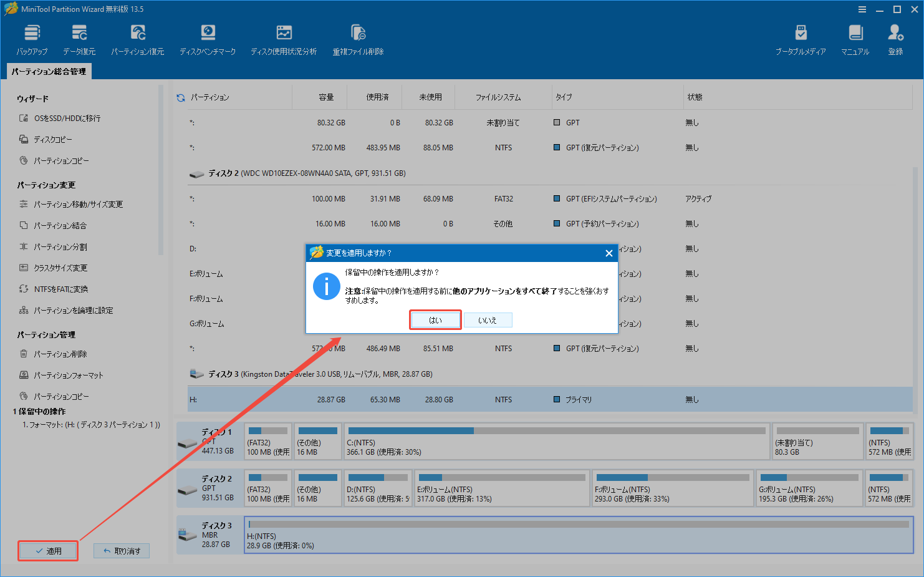
Task: Click いいえ to cancel applying changes
Action: click(x=488, y=319)
